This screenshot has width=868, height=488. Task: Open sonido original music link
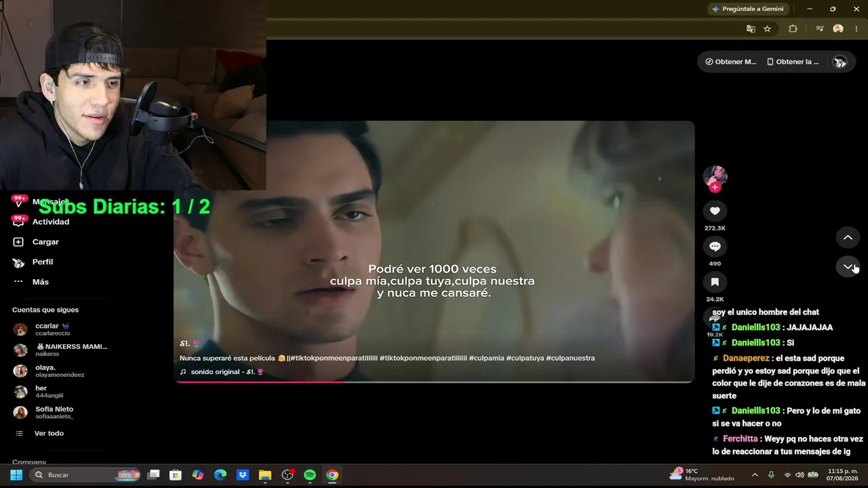coord(222,372)
